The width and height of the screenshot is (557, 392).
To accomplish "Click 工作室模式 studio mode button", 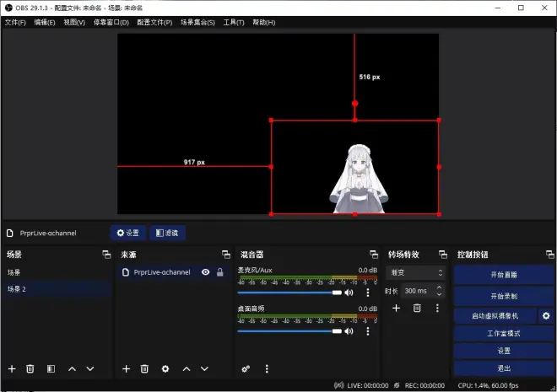I will pyautogui.click(x=504, y=334).
